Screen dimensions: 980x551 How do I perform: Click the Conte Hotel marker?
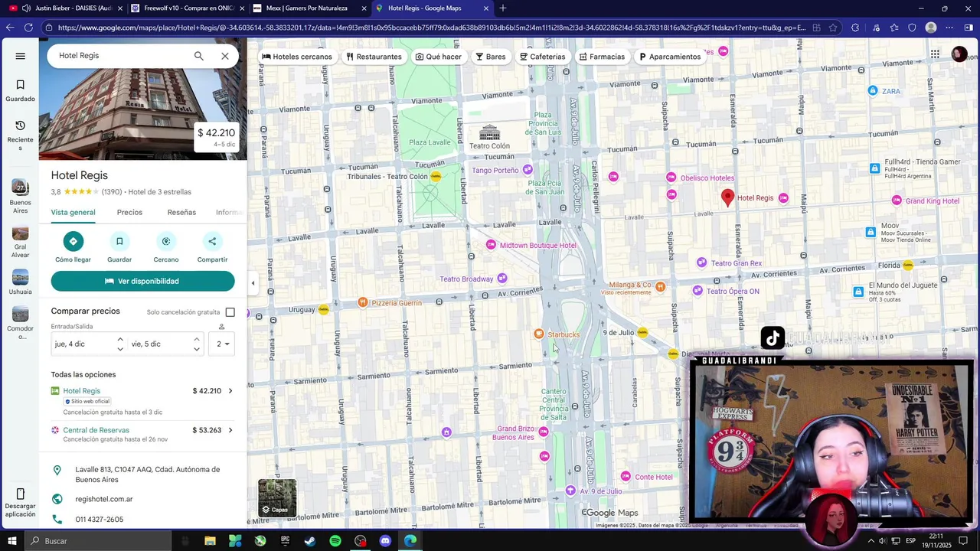tap(626, 476)
